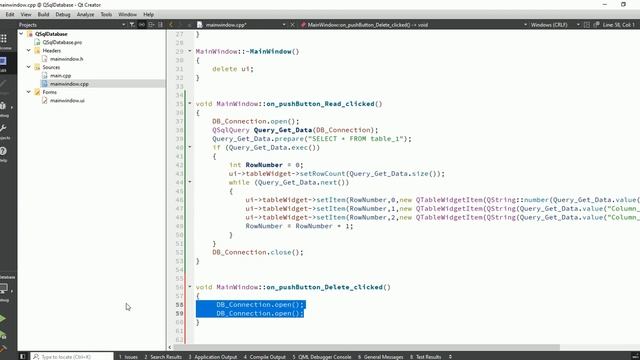
Task: Show the Application Output pane
Action: (213, 357)
